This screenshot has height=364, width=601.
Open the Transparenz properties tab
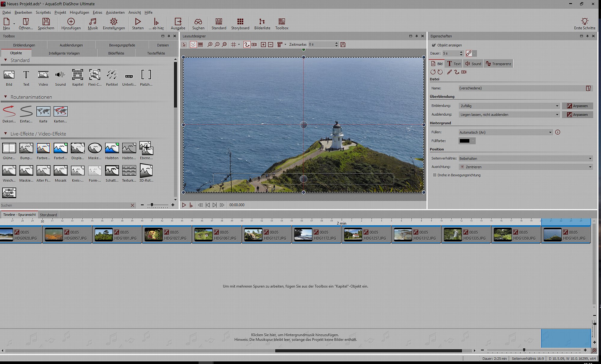[x=498, y=64]
